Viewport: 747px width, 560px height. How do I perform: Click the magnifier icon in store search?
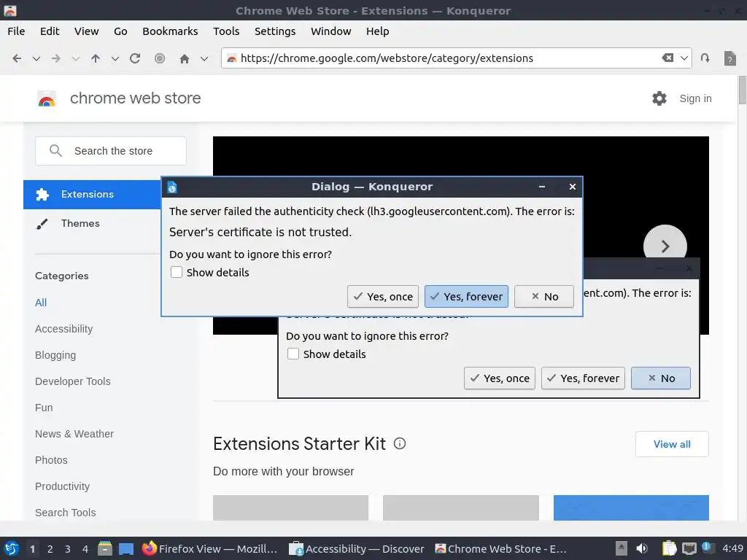tap(55, 151)
